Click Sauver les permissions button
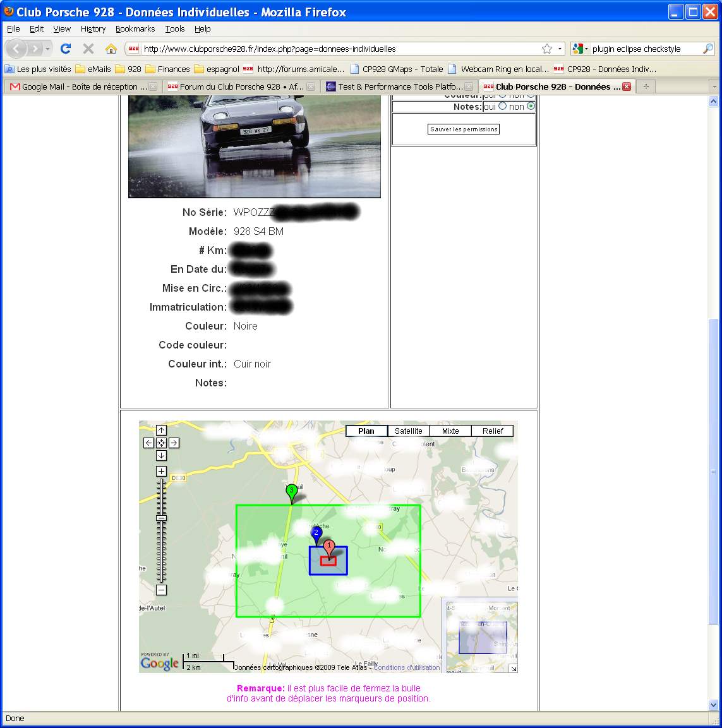Image resolution: width=722 pixels, height=728 pixels. click(x=463, y=129)
